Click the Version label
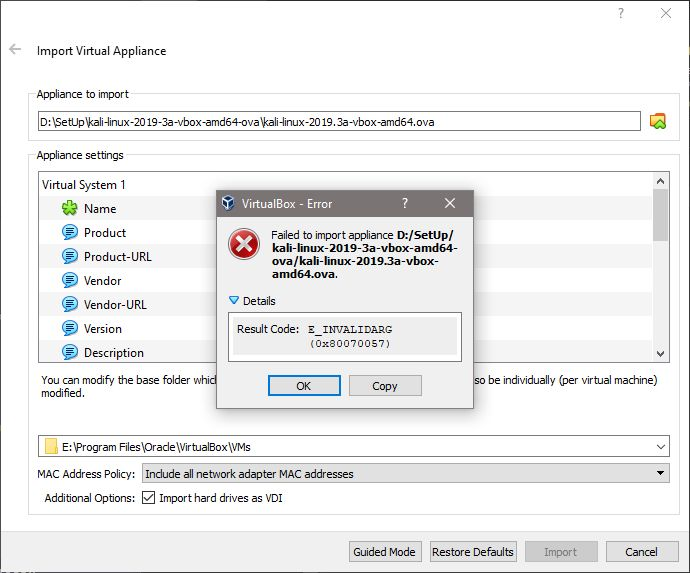The width and height of the screenshot is (690, 573). click(x=103, y=329)
